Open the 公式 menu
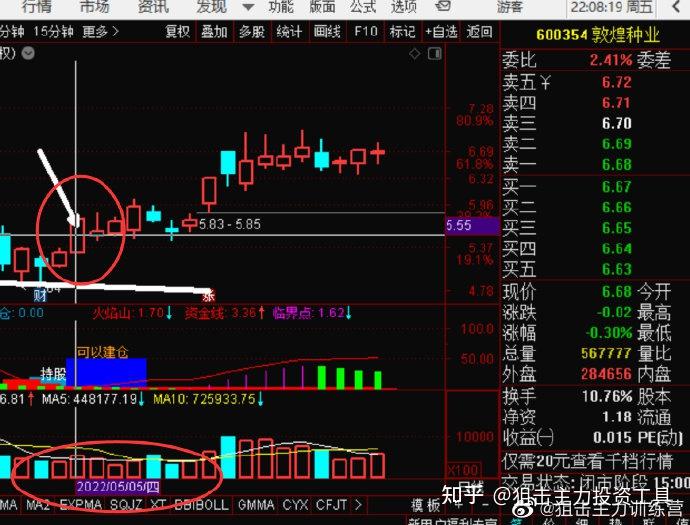This screenshot has width=690, height=525. [363, 6]
